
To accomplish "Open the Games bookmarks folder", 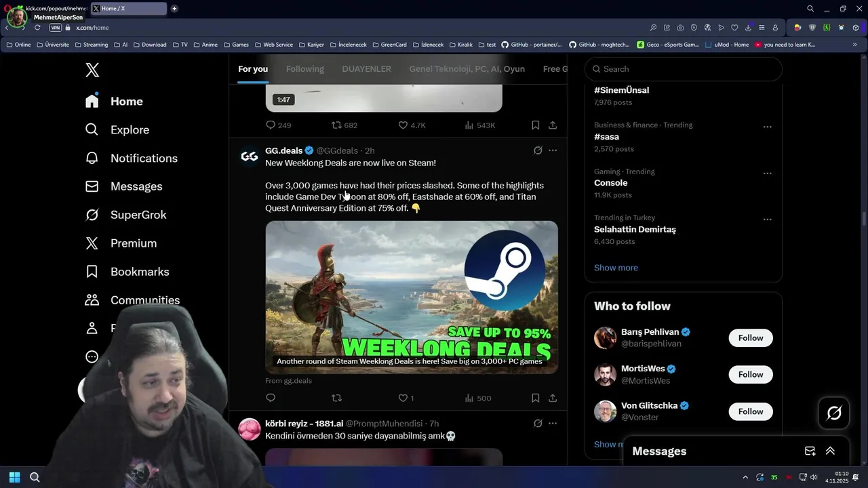I will 236,45.
